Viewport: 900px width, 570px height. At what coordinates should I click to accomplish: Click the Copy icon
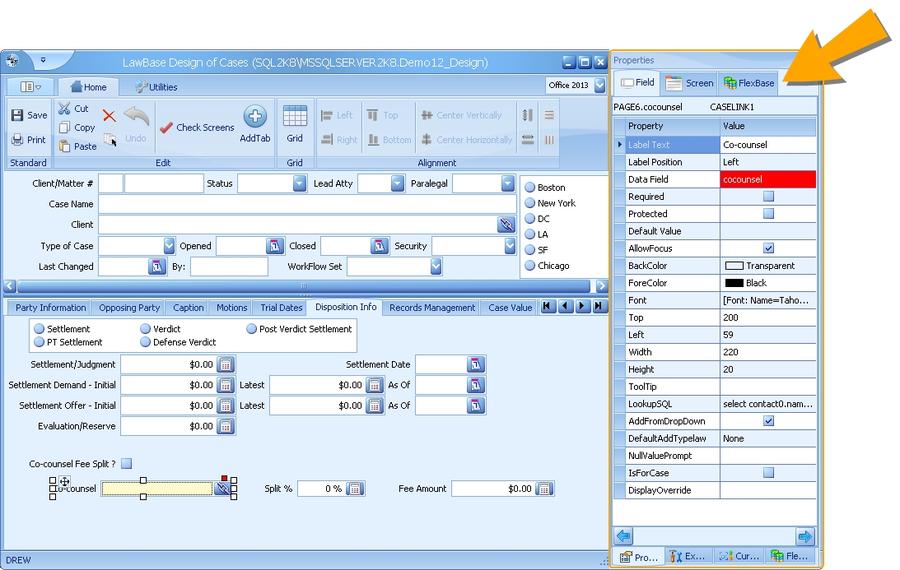pos(64,127)
